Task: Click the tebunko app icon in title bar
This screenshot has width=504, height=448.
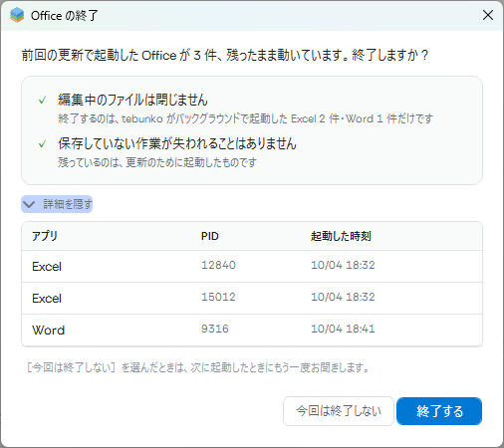Action: pyautogui.click(x=17, y=15)
